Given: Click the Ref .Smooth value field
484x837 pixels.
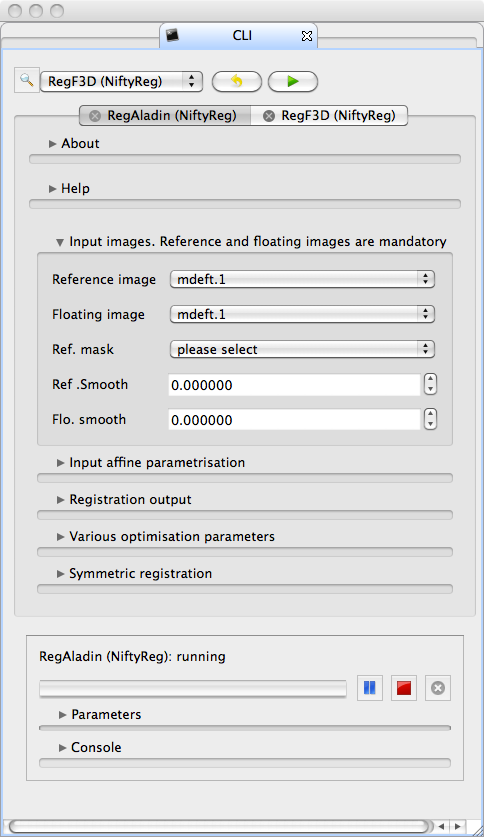Looking at the screenshot, I should [295, 385].
